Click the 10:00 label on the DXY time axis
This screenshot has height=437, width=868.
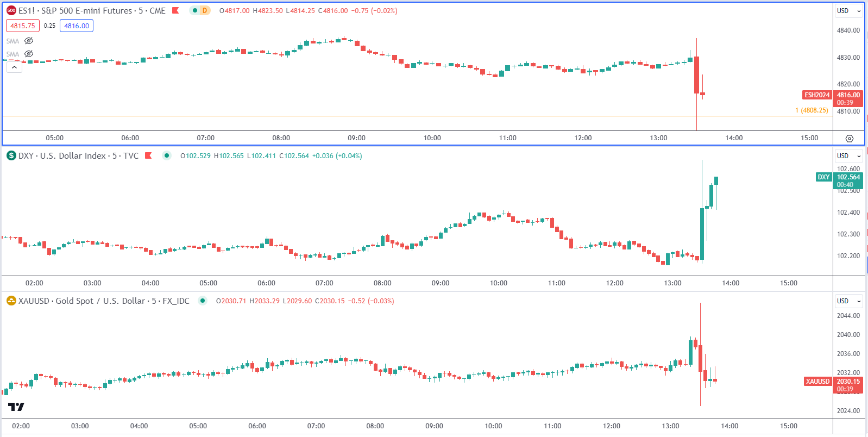pyautogui.click(x=499, y=283)
